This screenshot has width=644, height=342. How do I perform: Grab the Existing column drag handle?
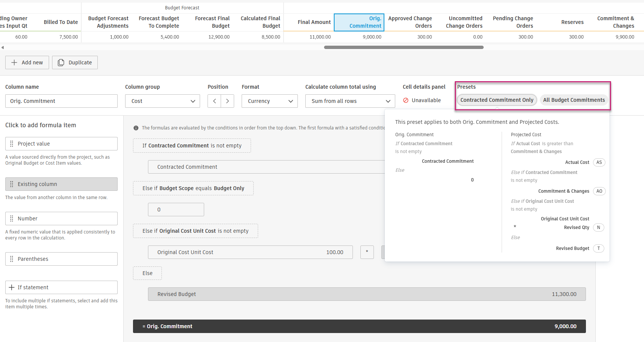click(x=12, y=184)
